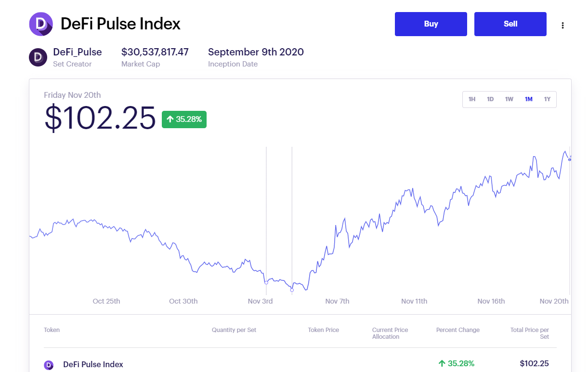Viewport: 588px width, 372px height.
Task: Click the purple DeFi Pulse Index logo
Action: pyautogui.click(x=41, y=24)
